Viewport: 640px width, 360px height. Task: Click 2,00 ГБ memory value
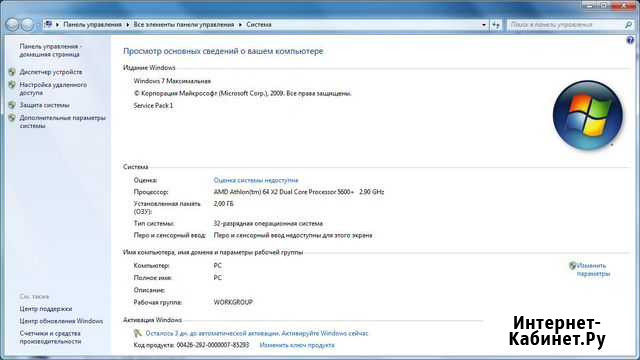[223, 204]
